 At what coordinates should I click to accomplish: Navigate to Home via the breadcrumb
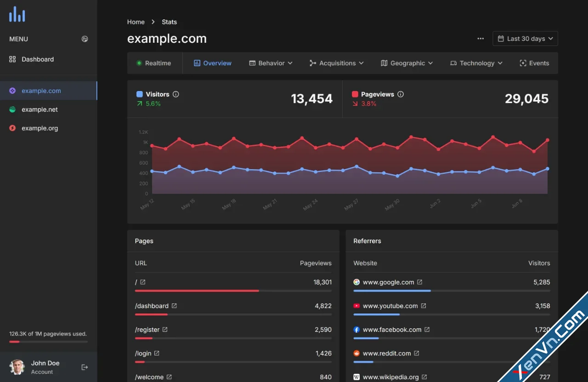[136, 22]
